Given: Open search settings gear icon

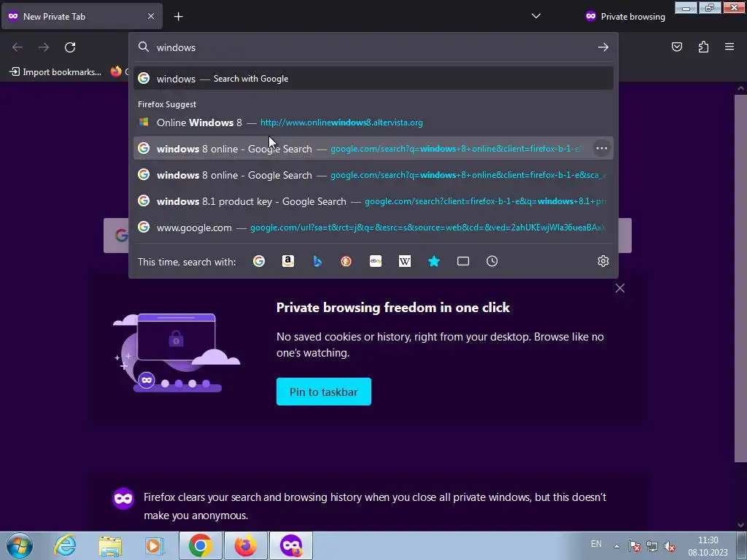Looking at the screenshot, I should pyautogui.click(x=603, y=261).
